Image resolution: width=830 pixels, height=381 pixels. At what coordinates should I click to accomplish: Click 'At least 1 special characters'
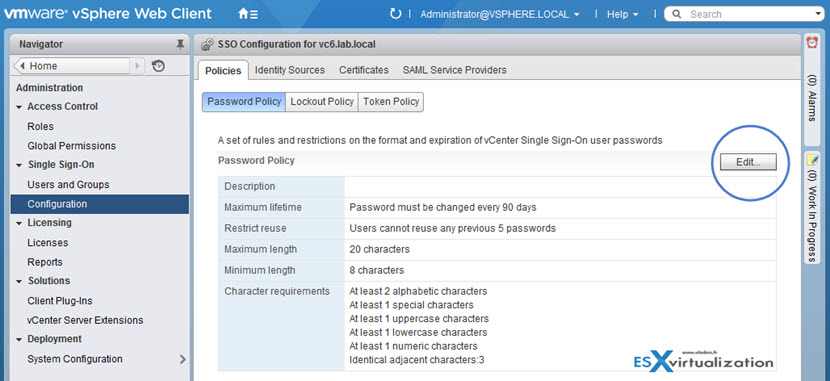coord(411,305)
